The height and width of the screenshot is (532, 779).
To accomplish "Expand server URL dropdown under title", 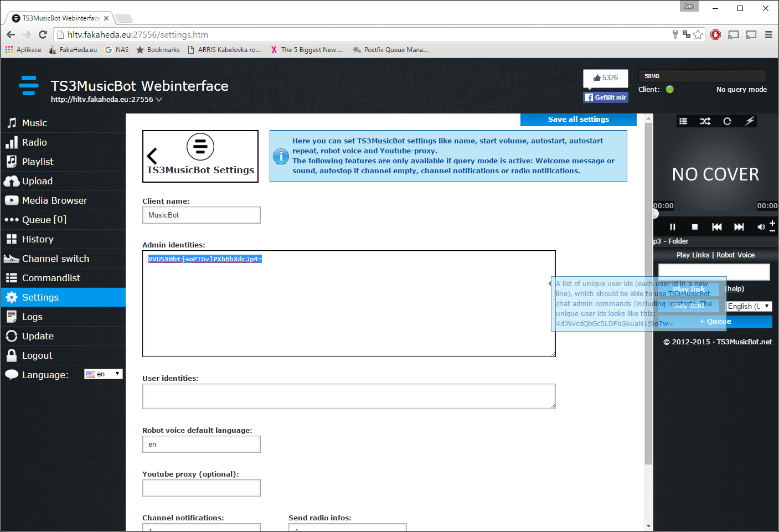I will point(159,100).
